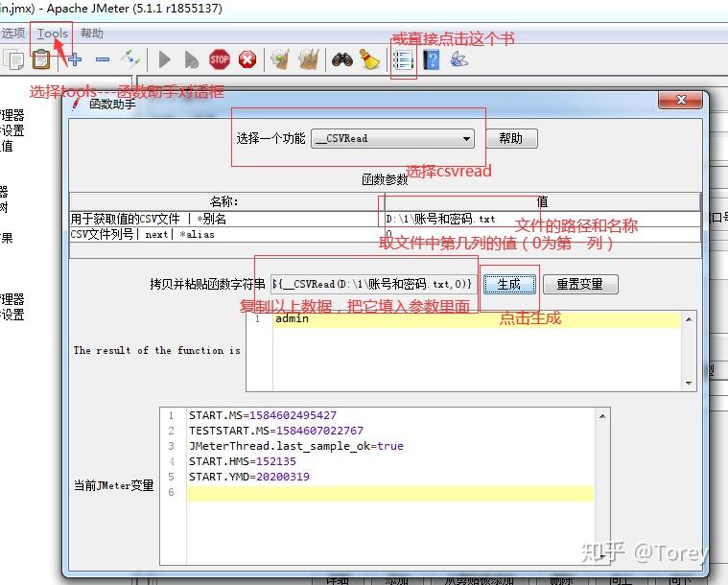Click Start no pauses icon

(x=191, y=59)
